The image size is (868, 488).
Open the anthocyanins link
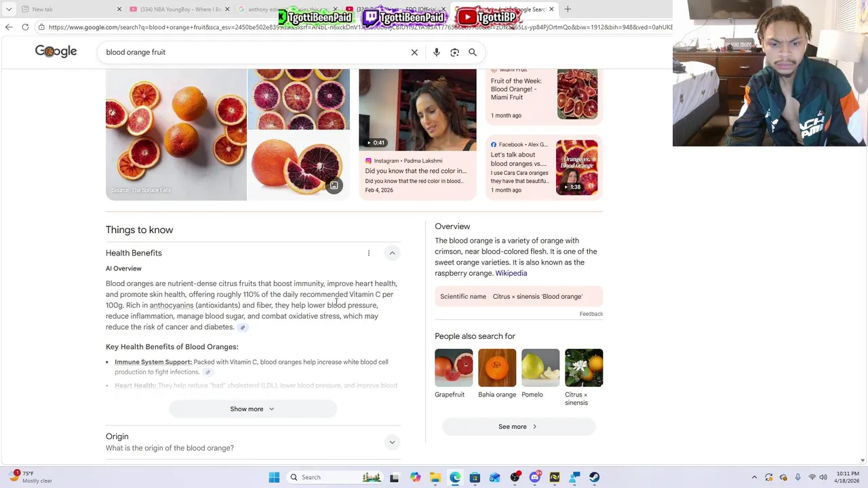pos(172,306)
